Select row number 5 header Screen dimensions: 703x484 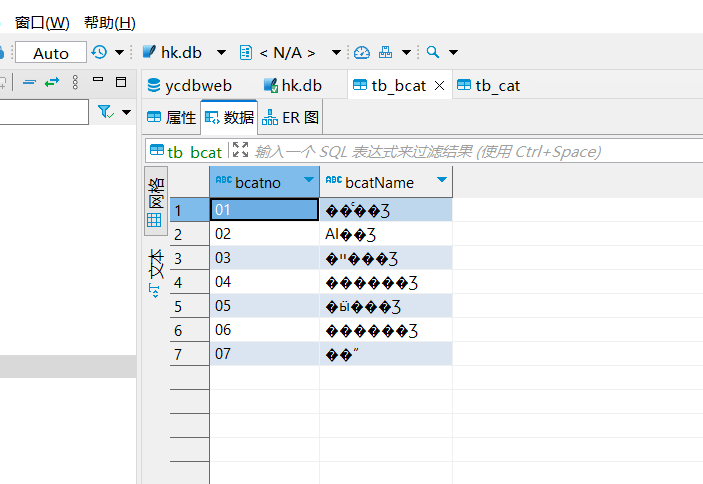pyautogui.click(x=190, y=306)
